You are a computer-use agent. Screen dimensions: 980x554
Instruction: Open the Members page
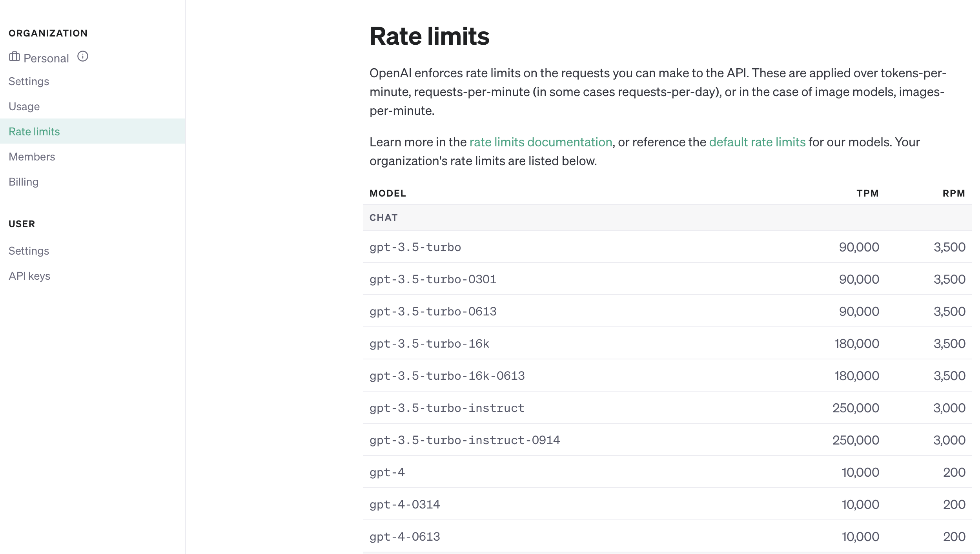pyautogui.click(x=32, y=157)
